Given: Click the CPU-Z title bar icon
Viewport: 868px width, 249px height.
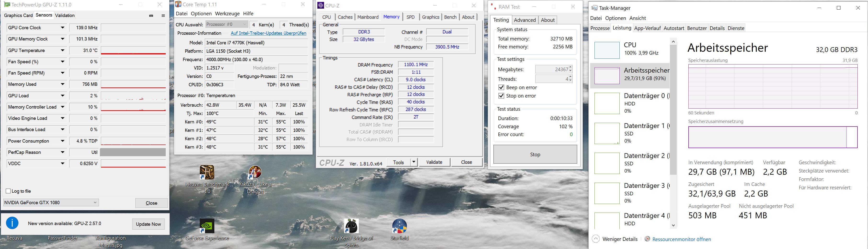Looking at the screenshot, I should coord(321,5).
